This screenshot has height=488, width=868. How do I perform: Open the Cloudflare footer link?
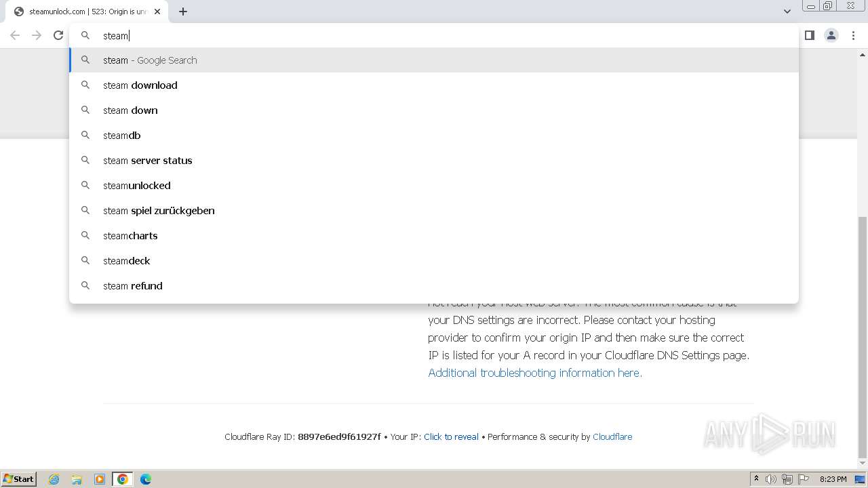point(612,437)
